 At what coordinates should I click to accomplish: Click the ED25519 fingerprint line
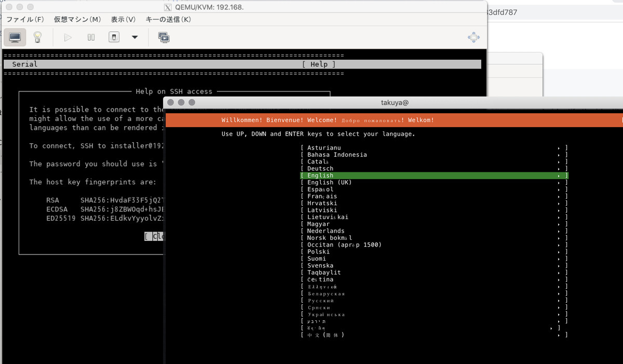coord(105,218)
